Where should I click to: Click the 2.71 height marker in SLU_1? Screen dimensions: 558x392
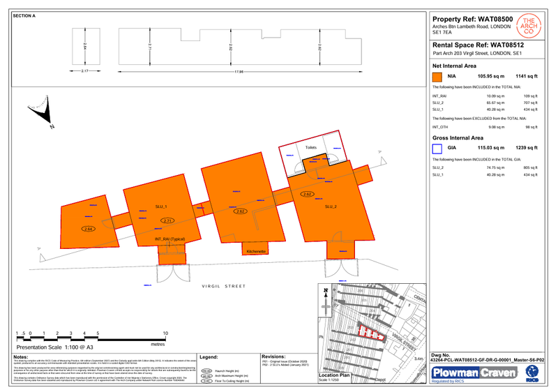167,220
